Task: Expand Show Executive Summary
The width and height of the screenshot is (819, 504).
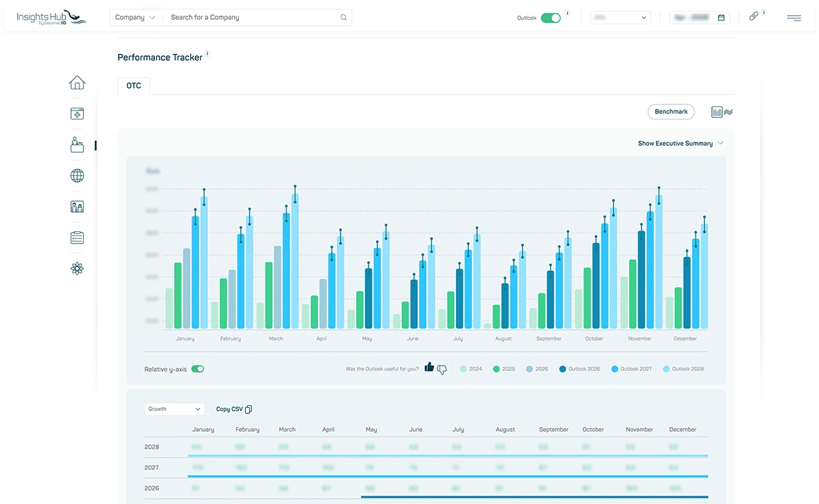Action: [680, 143]
